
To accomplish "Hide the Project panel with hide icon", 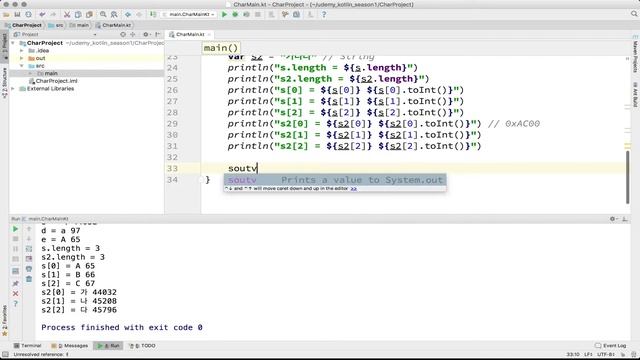I will (158, 35).
